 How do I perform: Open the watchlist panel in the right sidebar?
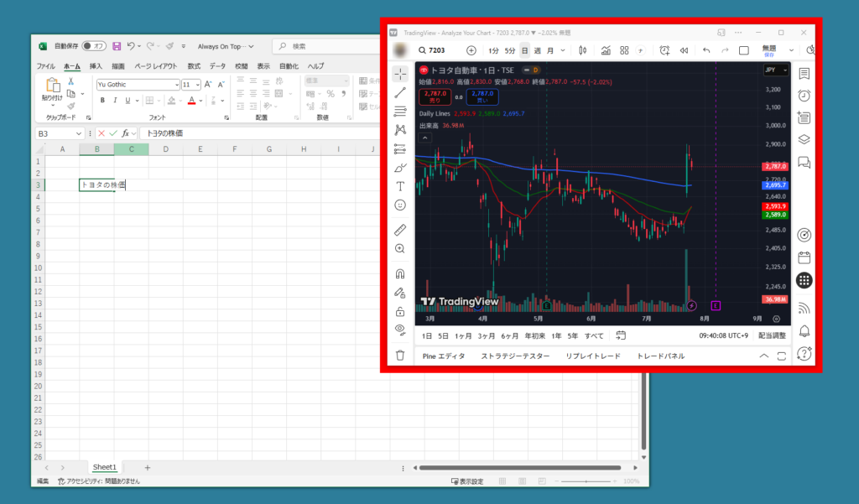click(804, 74)
